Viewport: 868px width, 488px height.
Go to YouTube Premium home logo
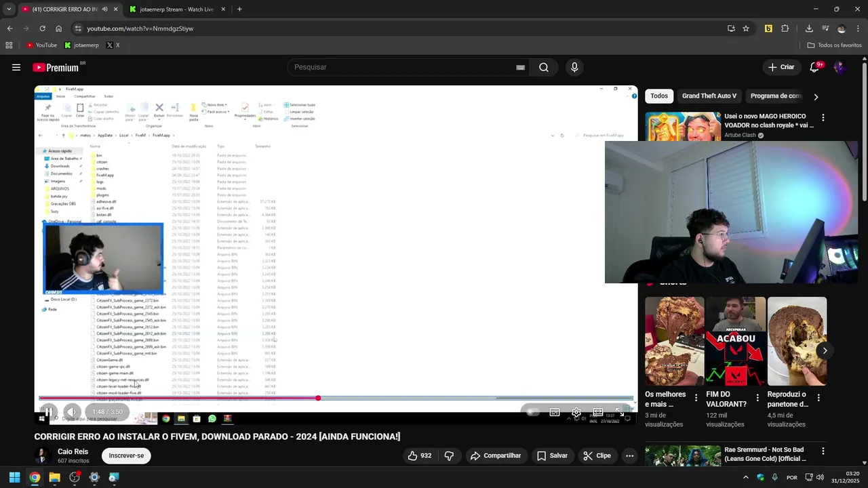55,67
